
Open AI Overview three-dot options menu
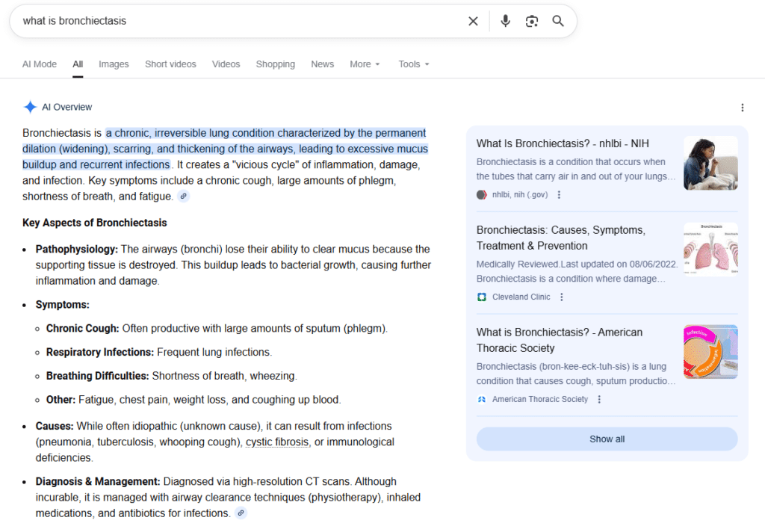pyautogui.click(x=742, y=108)
